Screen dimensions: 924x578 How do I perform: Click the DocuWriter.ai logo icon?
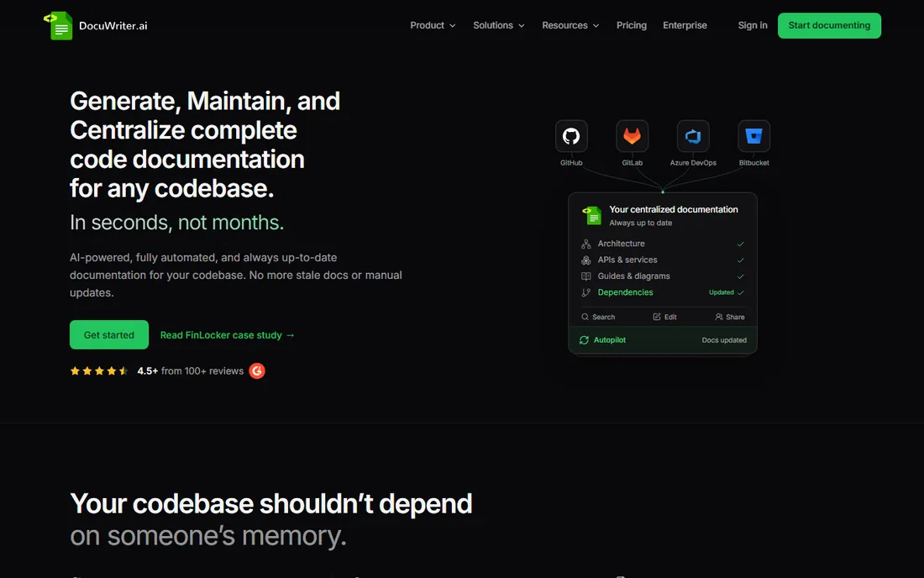(58, 26)
